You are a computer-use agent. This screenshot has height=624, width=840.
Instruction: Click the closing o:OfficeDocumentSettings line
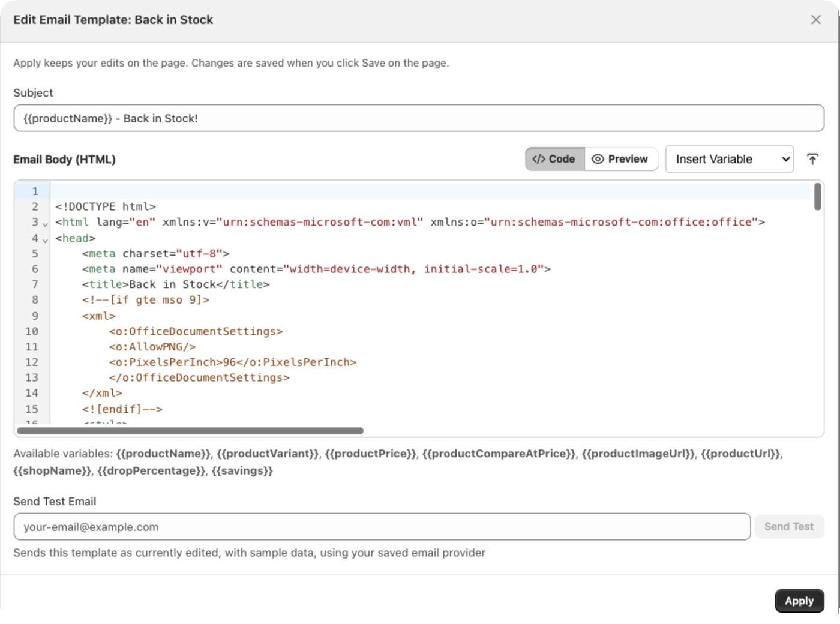(199, 377)
